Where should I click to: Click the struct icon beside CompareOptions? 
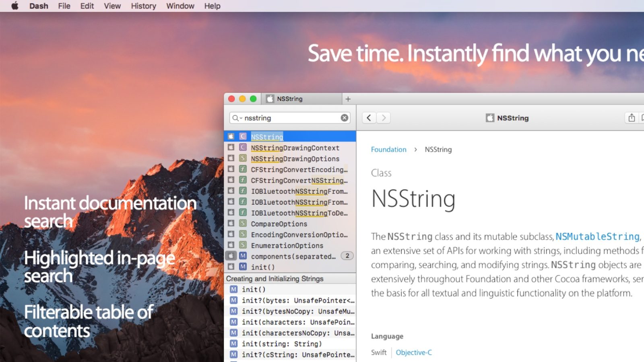[x=243, y=224]
